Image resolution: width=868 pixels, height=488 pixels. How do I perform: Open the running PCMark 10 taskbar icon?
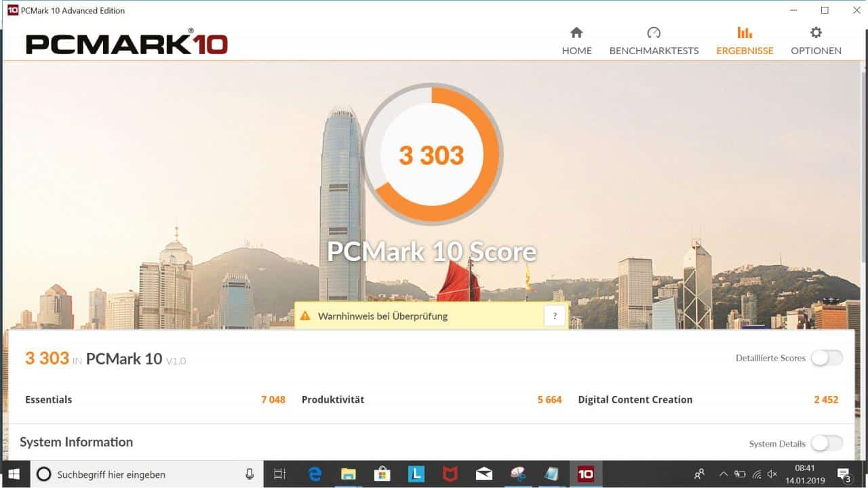pyautogui.click(x=585, y=474)
